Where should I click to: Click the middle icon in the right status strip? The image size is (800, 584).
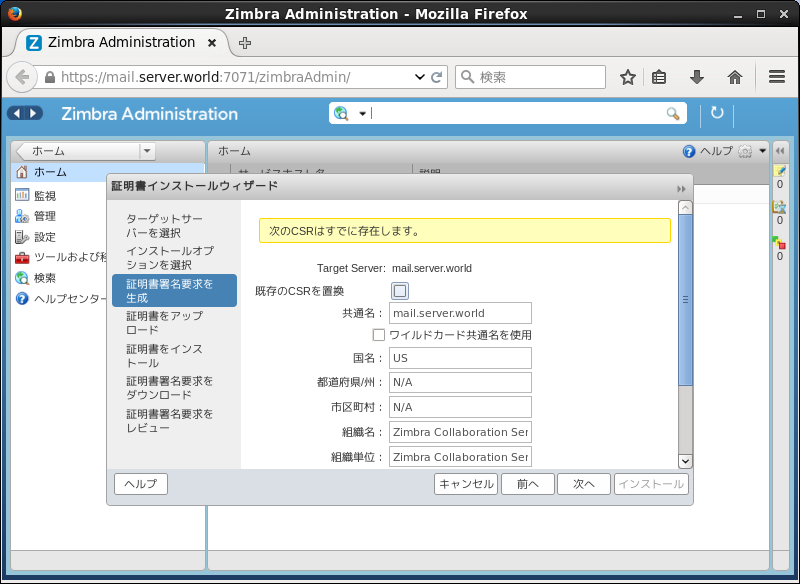click(x=779, y=207)
